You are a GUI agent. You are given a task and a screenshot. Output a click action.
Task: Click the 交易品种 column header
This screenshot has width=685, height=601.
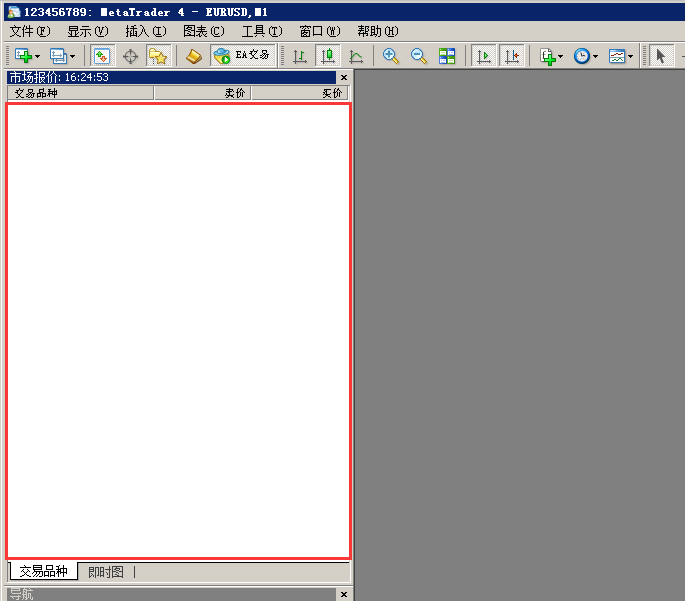click(x=80, y=93)
